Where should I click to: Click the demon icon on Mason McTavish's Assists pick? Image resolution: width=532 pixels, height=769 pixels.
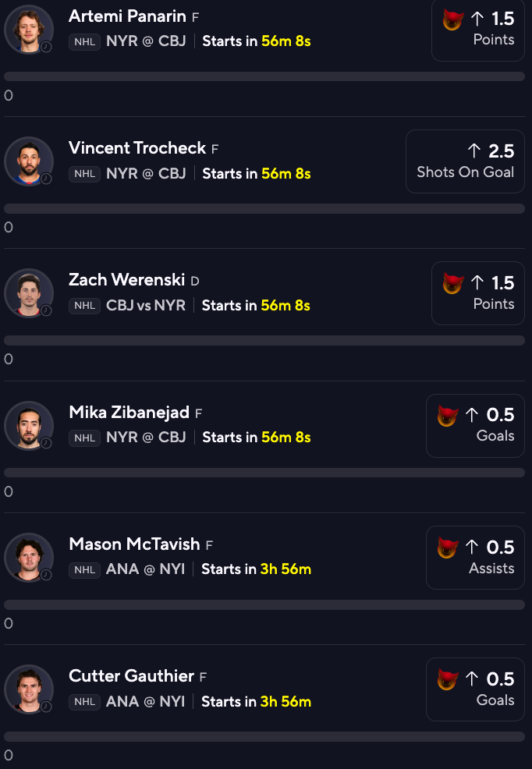[448, 548]
